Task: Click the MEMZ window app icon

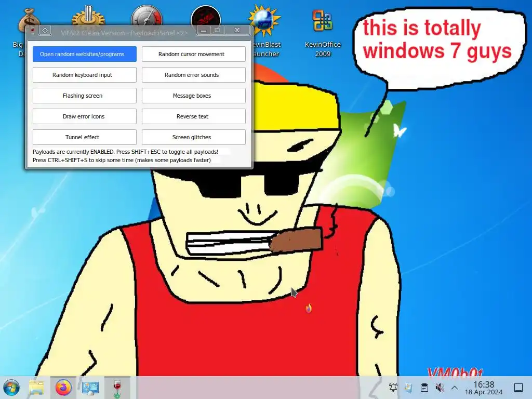Action: click(33, 31)
